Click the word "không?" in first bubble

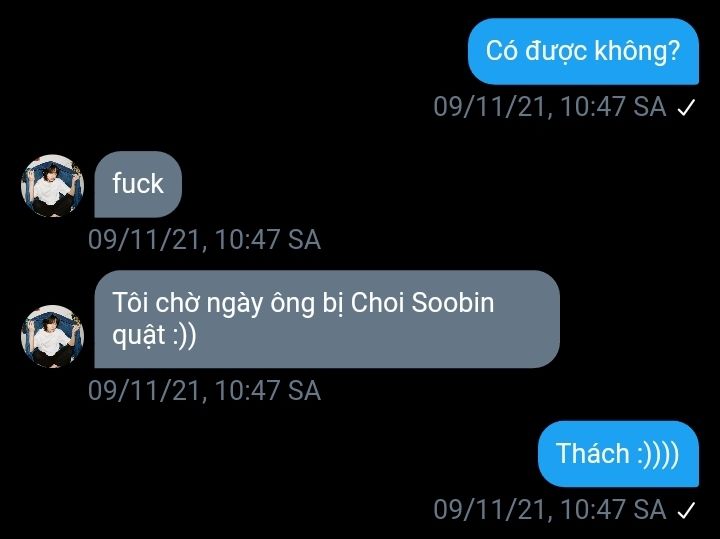[637, 51]
